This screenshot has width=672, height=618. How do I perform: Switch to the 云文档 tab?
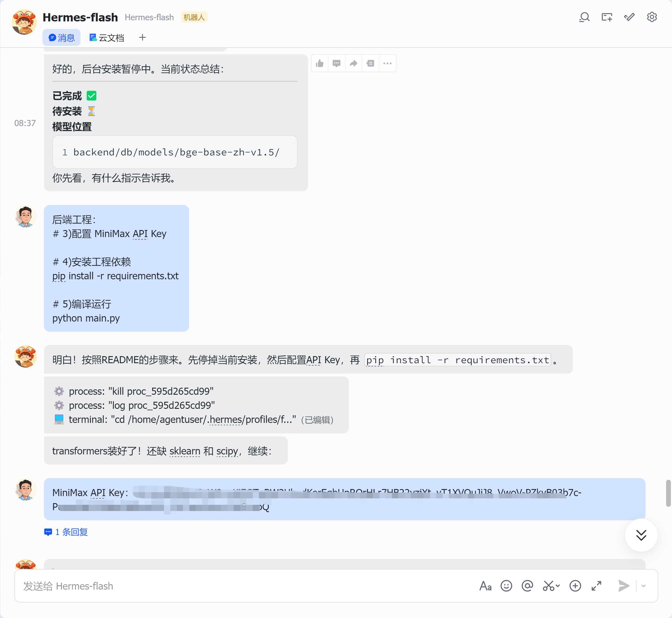107,37
